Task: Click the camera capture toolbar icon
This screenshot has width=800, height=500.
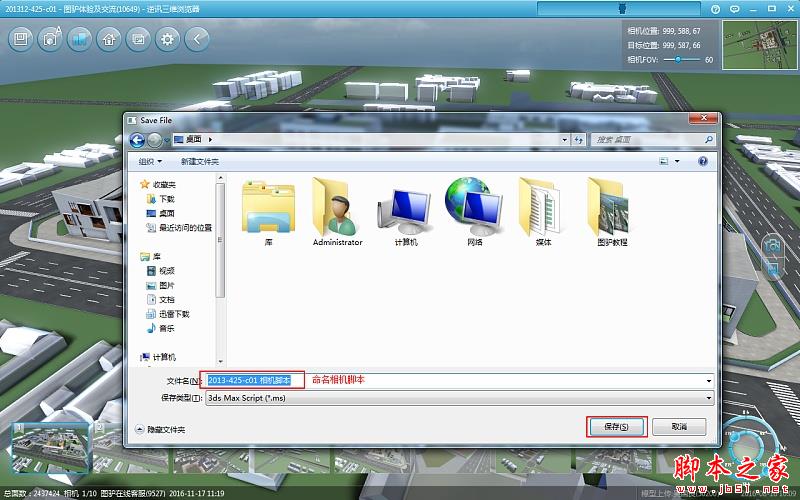Action: pyautogui.click(x=50, y=39)
